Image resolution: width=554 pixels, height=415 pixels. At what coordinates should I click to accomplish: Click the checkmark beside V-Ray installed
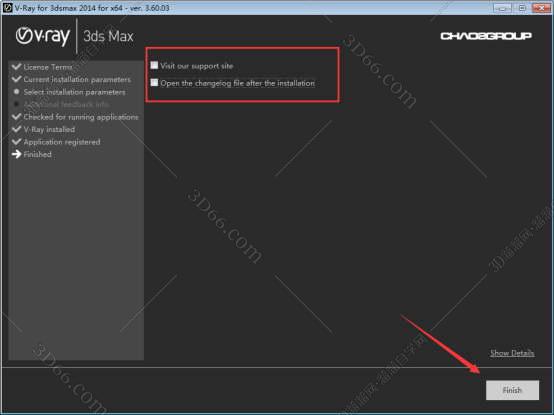coord(16,129)
